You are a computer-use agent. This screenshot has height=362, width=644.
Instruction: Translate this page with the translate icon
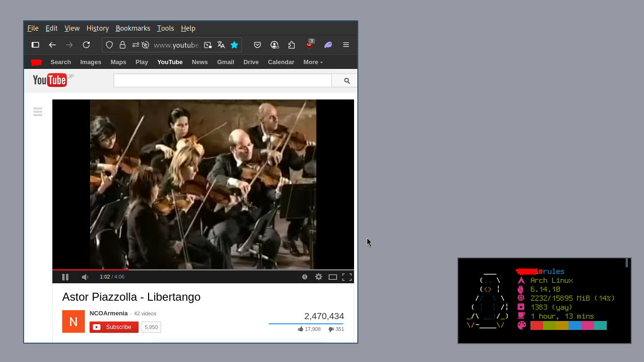pos(221,45)
